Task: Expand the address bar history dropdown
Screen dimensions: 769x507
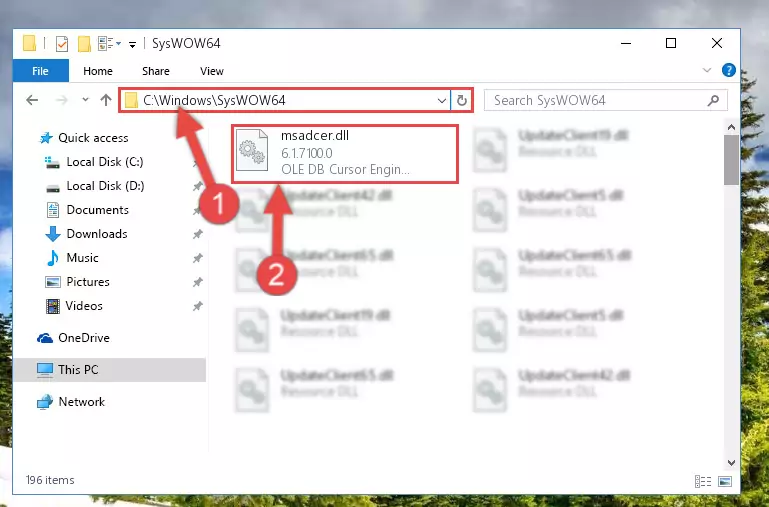Action: click(x=441, y=101)
